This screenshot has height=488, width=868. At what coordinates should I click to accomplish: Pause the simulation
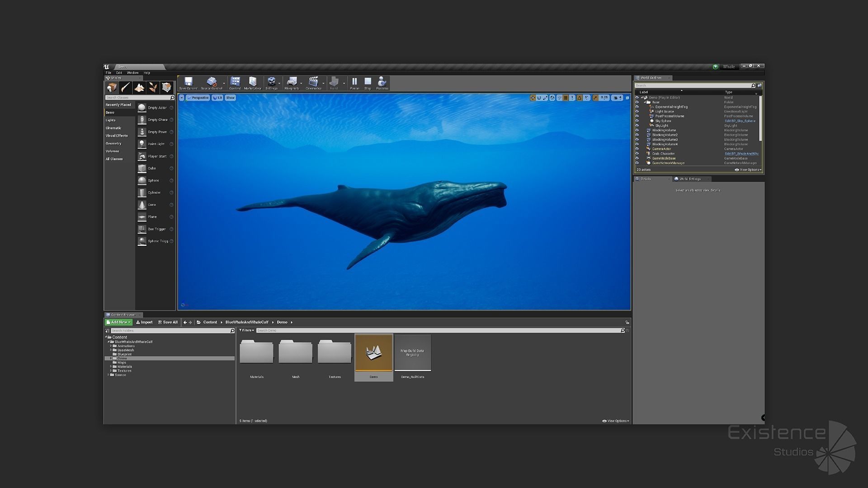[x=354, y=83]
